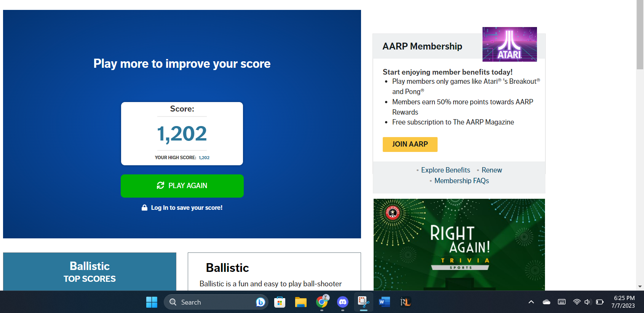Open File Explorer from the taskbar
This screenshot has width=644, height=313.
(300, 302)
